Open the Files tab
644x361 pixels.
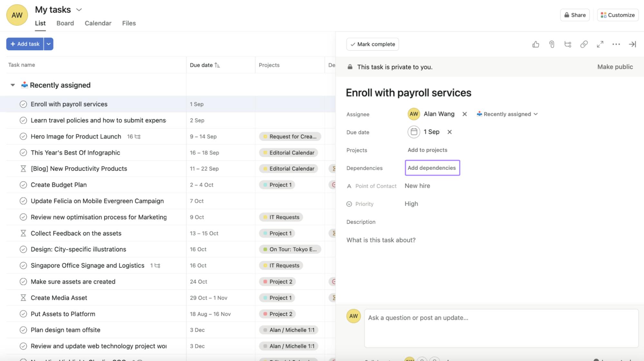tap(129, 23)
